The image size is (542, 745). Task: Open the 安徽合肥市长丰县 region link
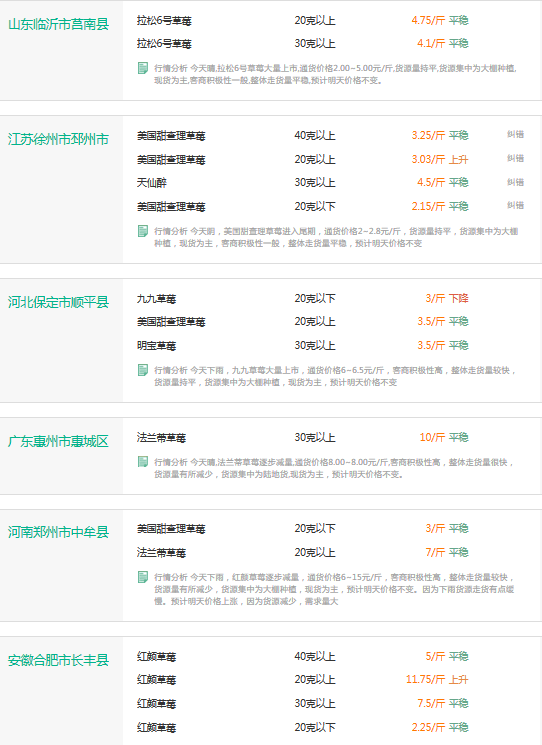point(58,660)
